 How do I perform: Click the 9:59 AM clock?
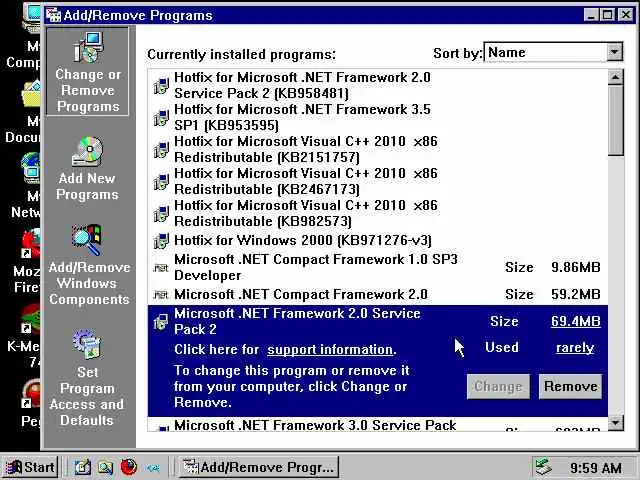596,468
